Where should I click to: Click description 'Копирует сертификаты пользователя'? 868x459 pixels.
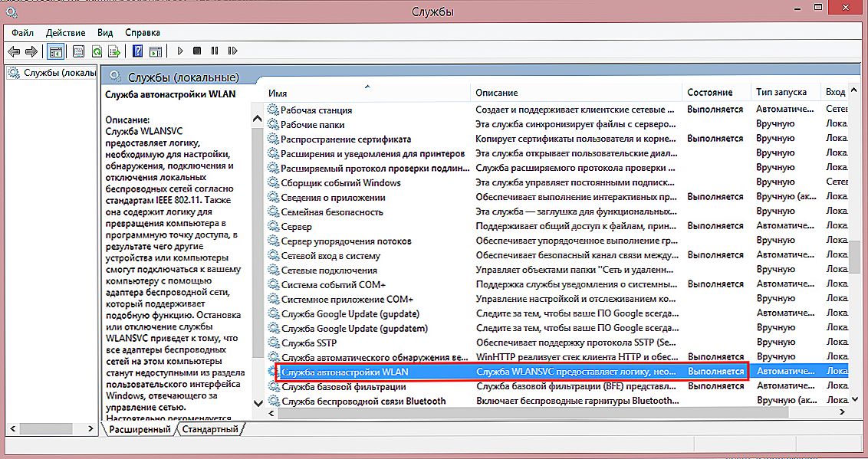[x=576, y=139]
